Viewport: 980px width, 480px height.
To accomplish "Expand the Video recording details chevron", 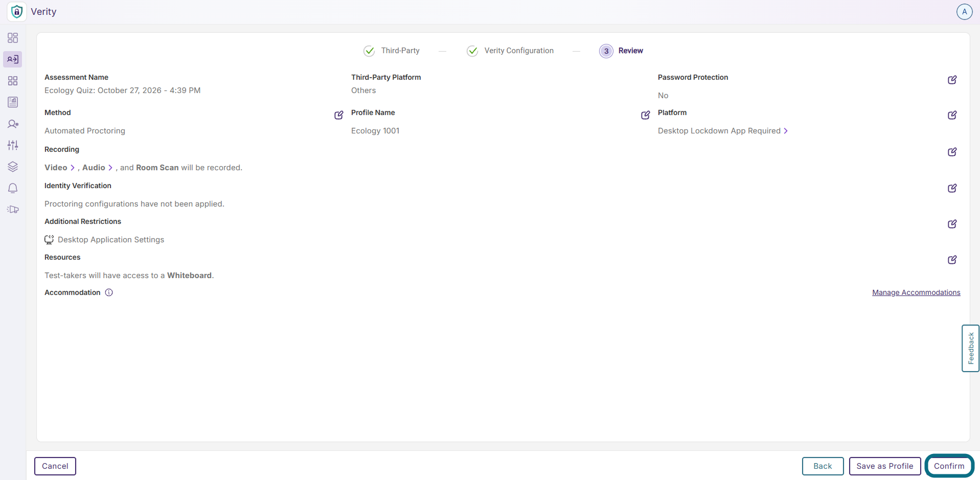I will click(73, 168).
